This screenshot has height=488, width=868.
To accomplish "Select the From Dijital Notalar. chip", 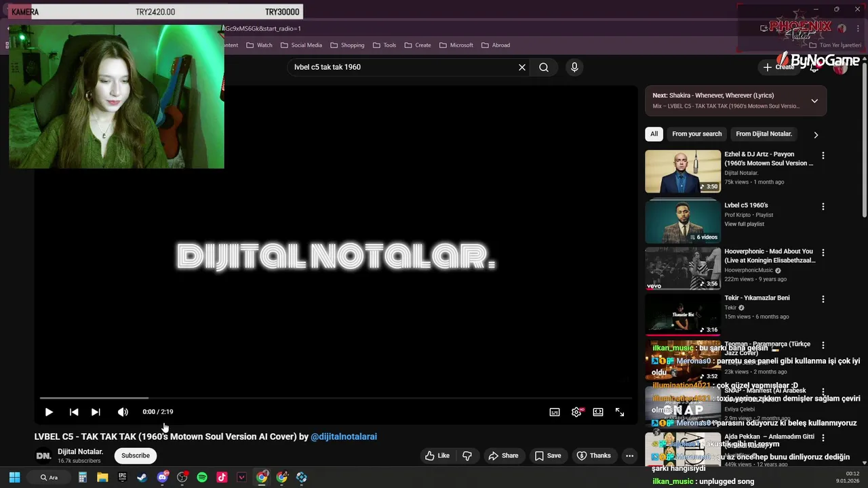I will [x=764, y=134].
